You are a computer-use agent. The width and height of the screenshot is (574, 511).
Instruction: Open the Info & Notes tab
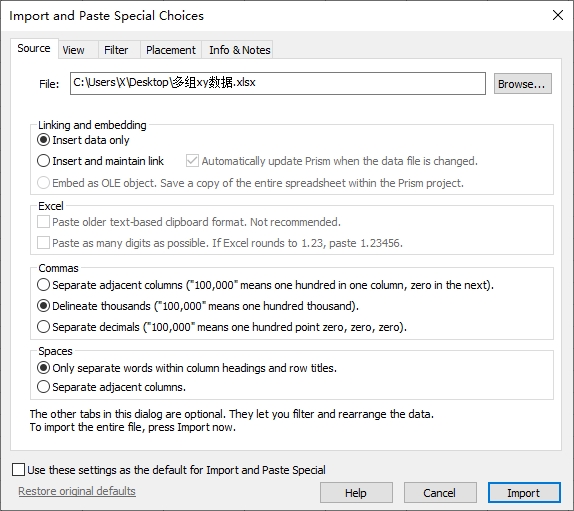(239, 50)
